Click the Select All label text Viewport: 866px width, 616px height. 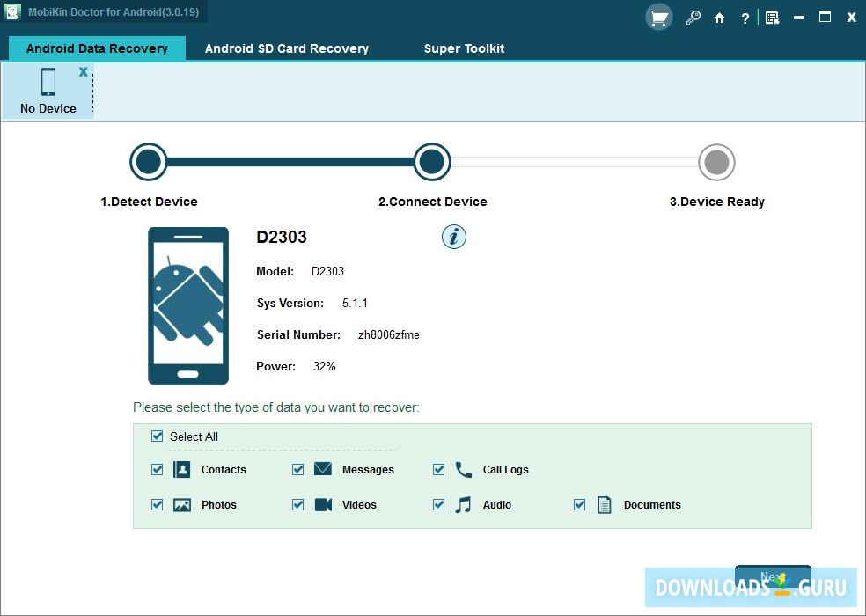coord(194,436)
